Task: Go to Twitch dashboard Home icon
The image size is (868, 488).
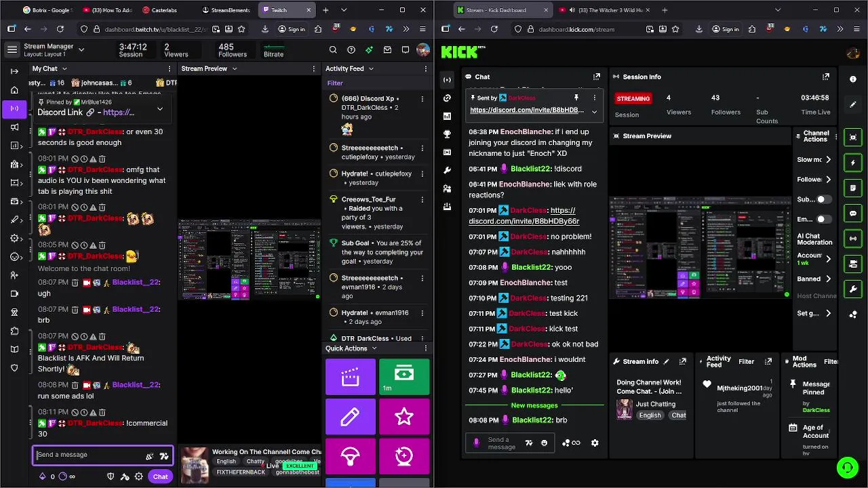Action: pos(14,90)
